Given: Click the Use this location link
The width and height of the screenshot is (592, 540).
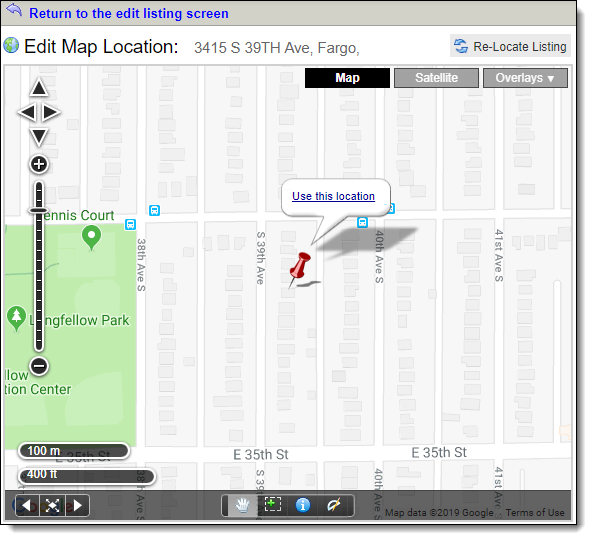Looking at the screenshot, I should pyautogui.click(x=333, y=196).
